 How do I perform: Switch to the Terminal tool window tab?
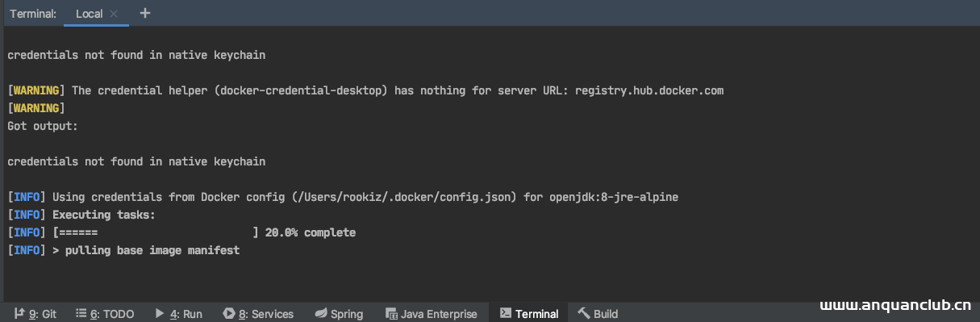click(529, 314)
